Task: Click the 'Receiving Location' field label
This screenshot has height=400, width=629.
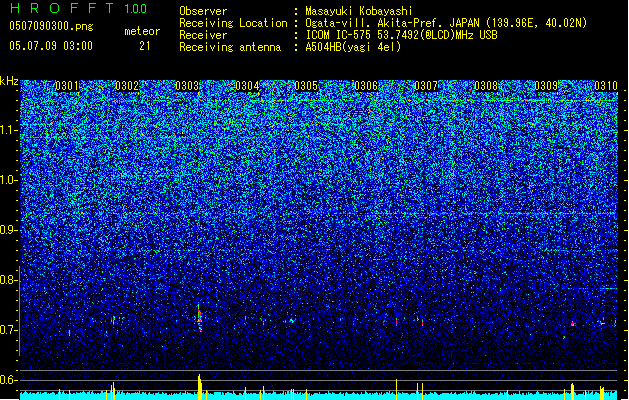Action: click(233, 23)
